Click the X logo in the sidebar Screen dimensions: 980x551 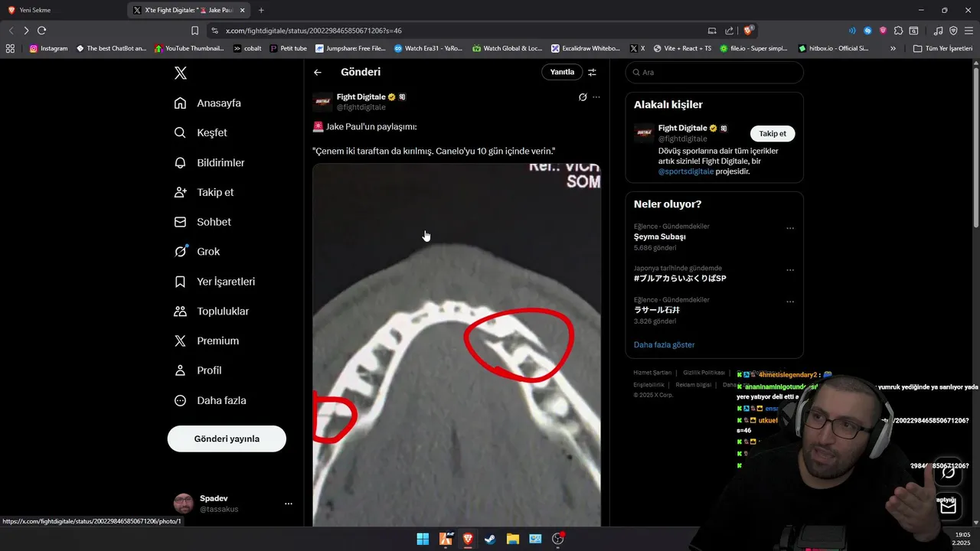[x=180, y=73]
